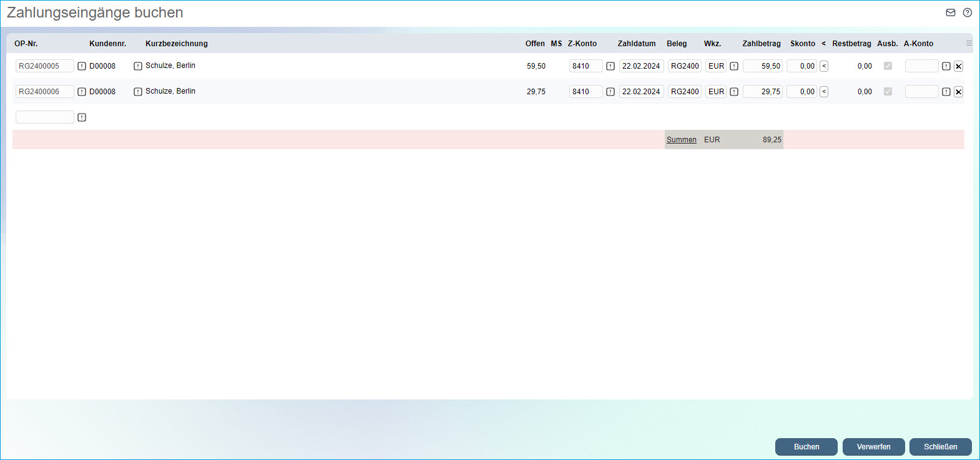980x460 pixels.
Task: Open A-Konto lookup icon in RG2400006 row
Action: pyautogui.click(x=946, y=92)
